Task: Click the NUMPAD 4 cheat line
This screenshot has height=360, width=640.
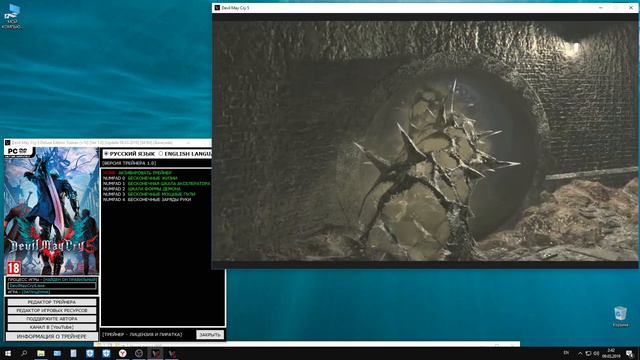Action: pyautogui.click(x=147, y=200)
